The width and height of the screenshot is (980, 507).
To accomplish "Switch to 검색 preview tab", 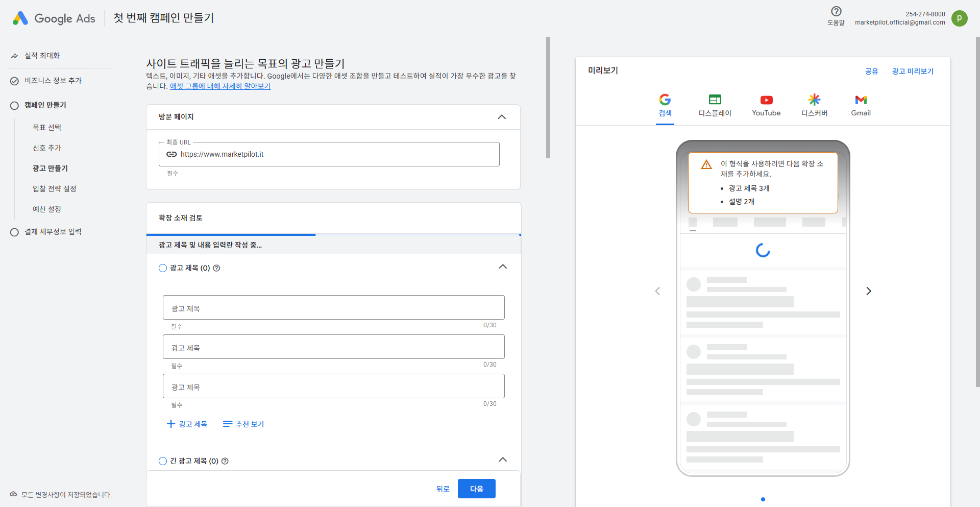I will [665, 107].
